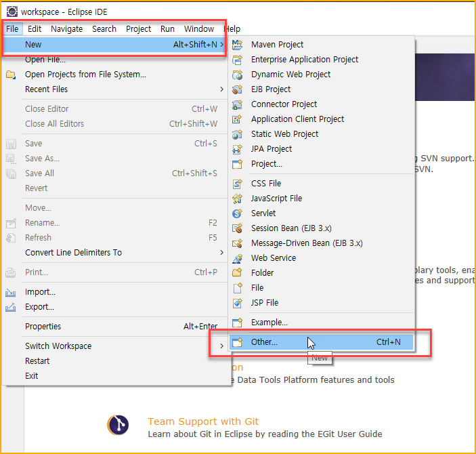Open the Search menu
Image resolution: width=476 pixels, height=454 pixels.
104,29
